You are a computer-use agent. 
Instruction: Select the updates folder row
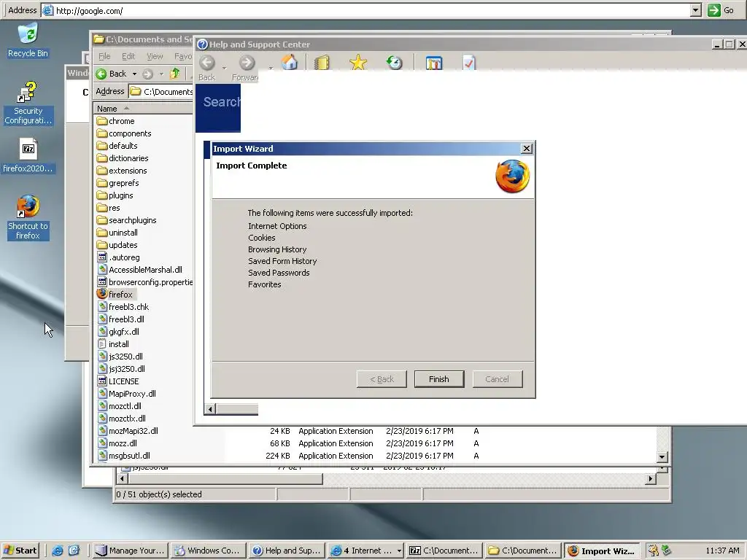click(117, 245)
